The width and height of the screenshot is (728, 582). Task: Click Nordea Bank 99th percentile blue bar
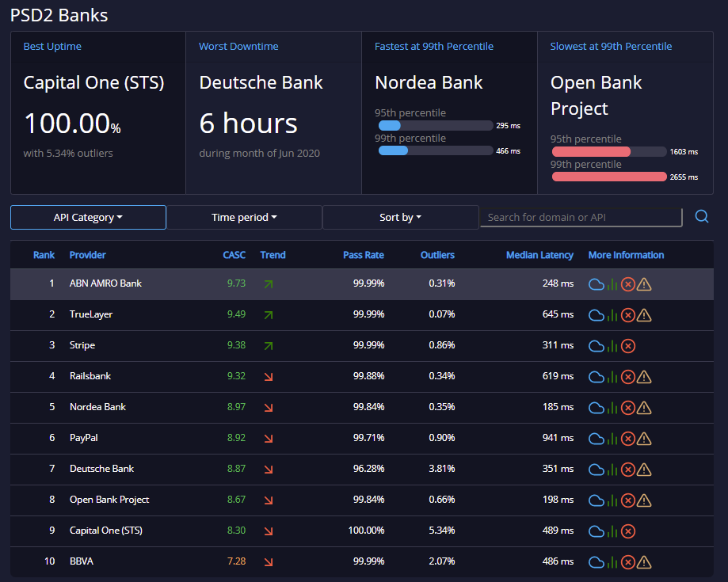coord(393,150)
